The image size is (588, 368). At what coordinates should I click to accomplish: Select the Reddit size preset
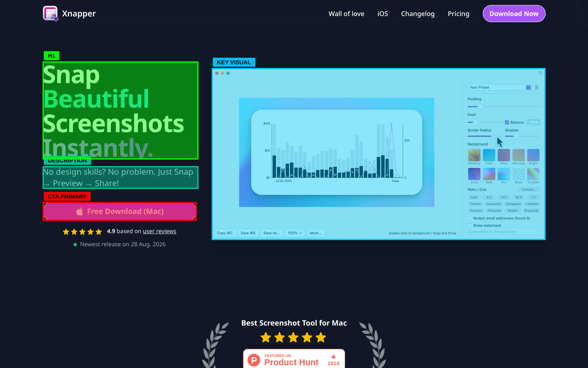point(513,211)
